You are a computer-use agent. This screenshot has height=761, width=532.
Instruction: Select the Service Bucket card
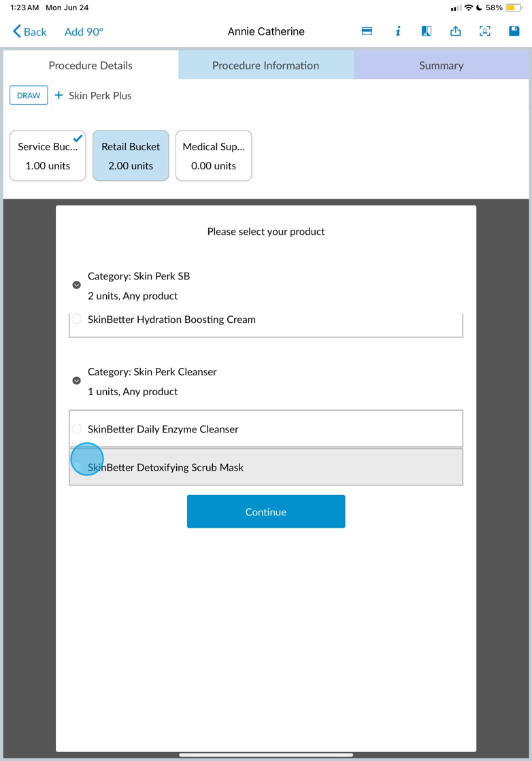(48, 156)
